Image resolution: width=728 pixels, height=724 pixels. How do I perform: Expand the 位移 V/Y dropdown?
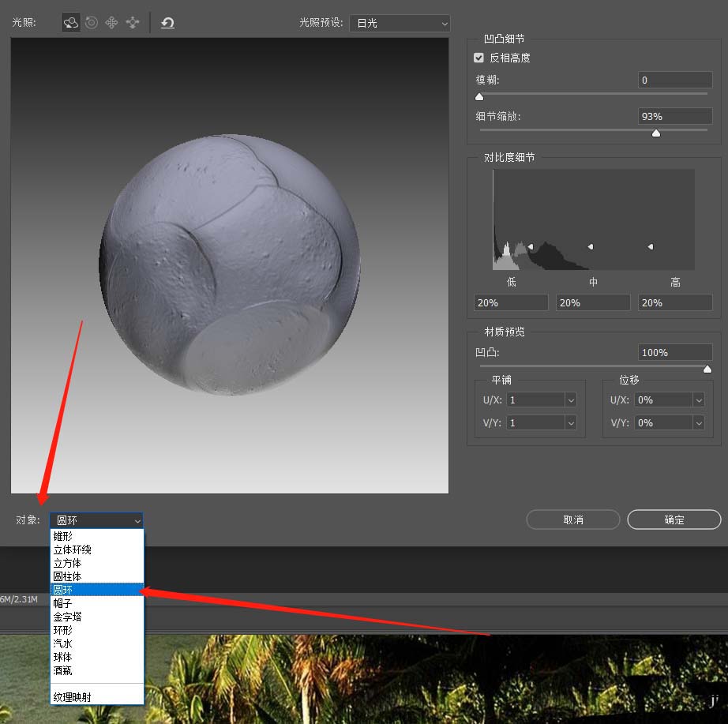coord(698,423)
